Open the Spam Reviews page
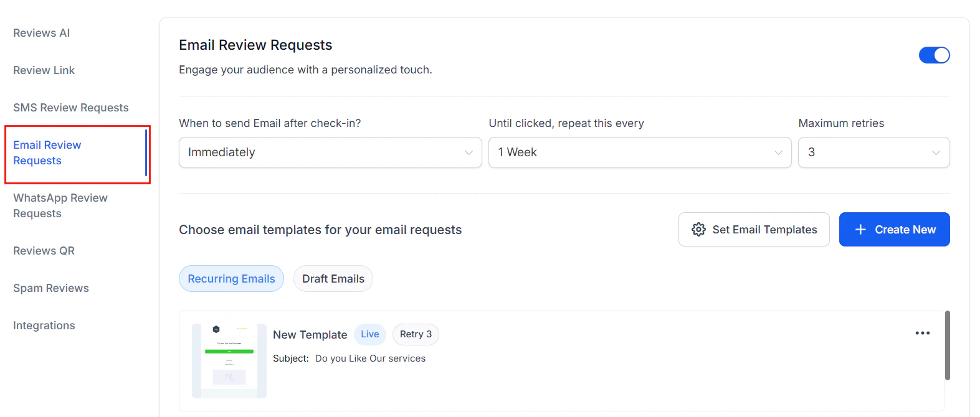The width and height of the screenshot is (980, 417). click(50, 288)
